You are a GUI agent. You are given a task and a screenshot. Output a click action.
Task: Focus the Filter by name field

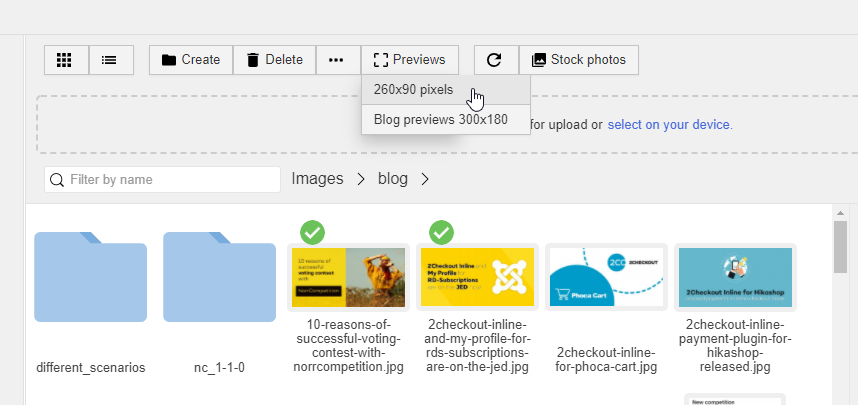coord(172,179)
